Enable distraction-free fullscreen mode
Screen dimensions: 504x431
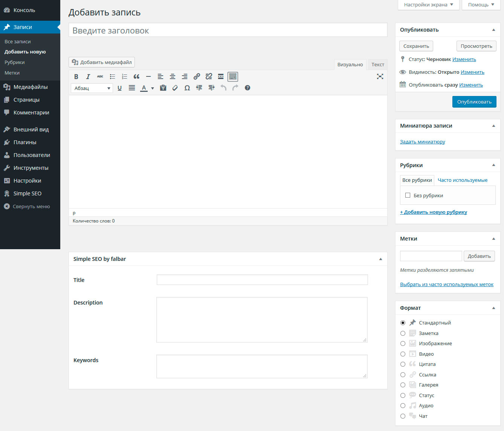point(380,76)
